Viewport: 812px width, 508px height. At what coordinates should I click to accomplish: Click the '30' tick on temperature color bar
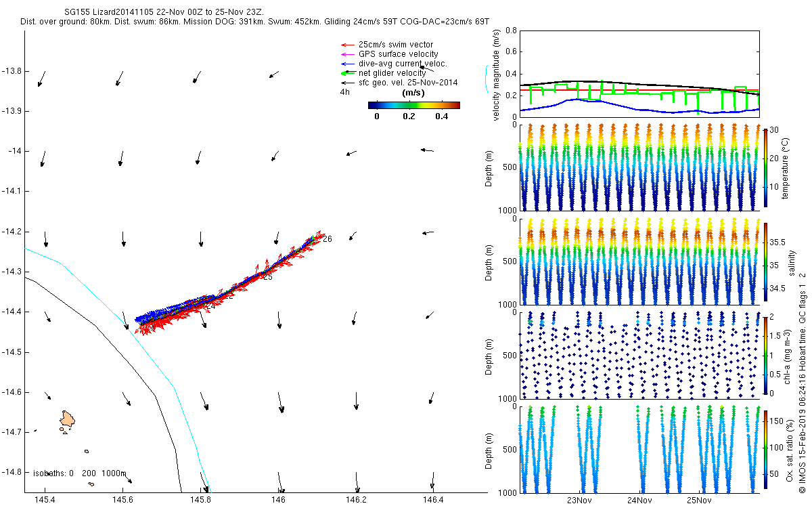click(775, 129)
